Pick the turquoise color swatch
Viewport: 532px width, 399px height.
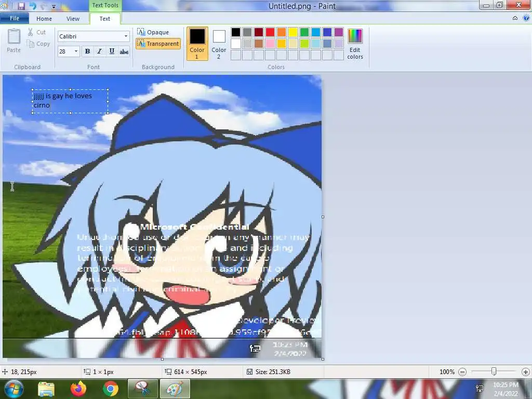click(316, 32)
